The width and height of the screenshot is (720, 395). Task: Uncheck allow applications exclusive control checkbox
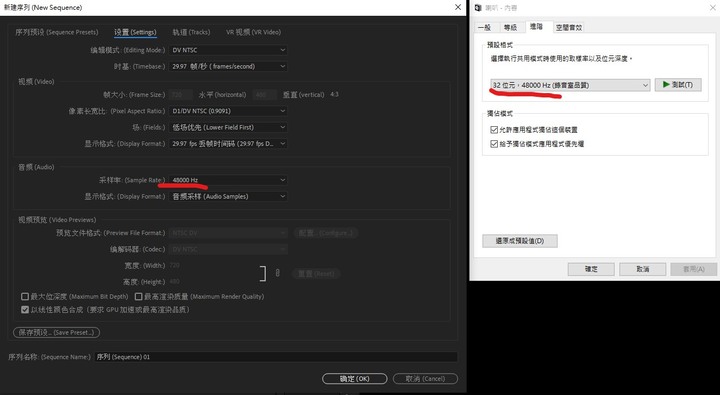(x=494, y=130)
